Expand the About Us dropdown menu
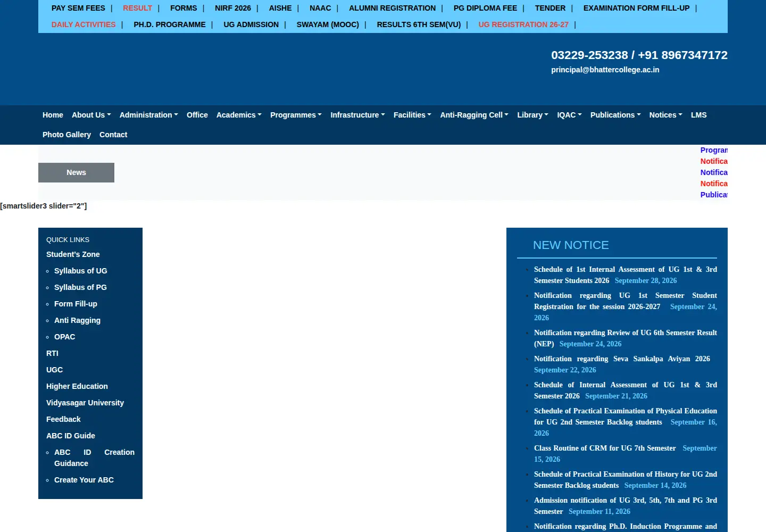The width and height of the screenshot is (766, 532). [91, 115]
